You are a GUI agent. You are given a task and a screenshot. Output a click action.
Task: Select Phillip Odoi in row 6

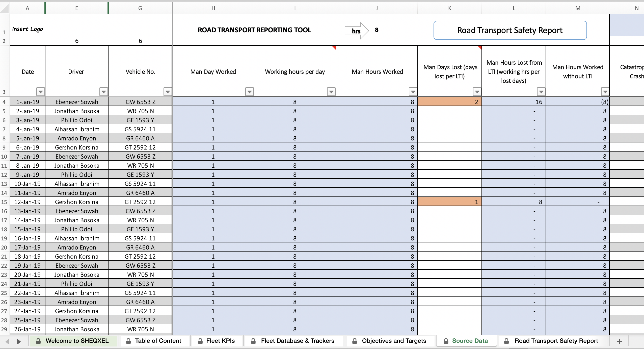click(x=77, y=120)
